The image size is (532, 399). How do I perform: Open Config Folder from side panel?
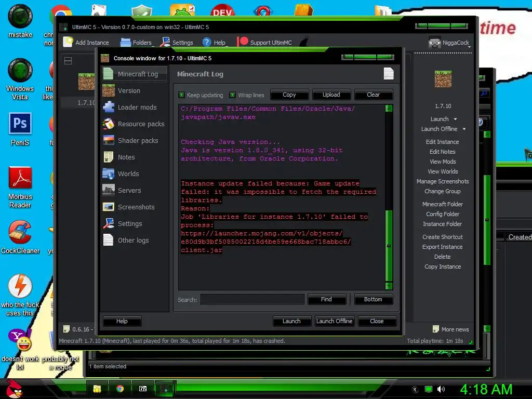(x=443, y=214)
